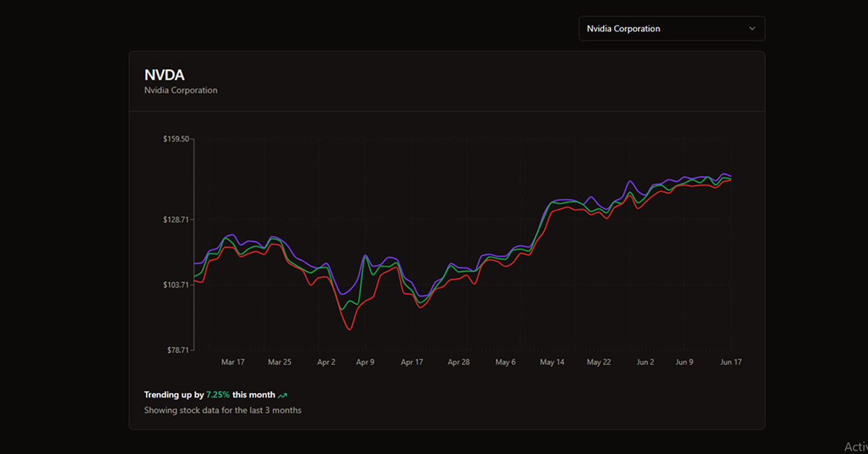Click the Jun 2 x-axis date label

pos(645,362)
